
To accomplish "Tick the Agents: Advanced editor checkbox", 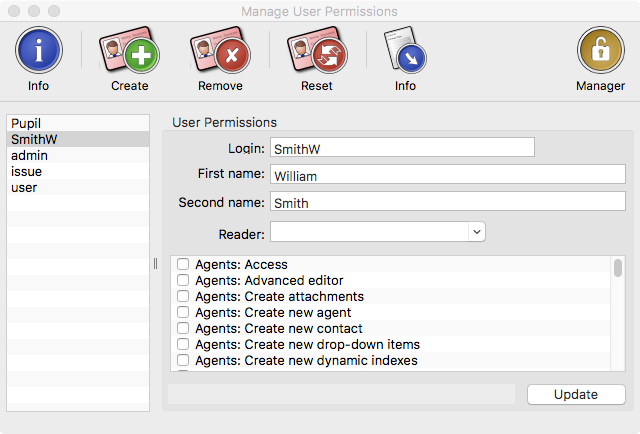I will [x=183, y=280].
